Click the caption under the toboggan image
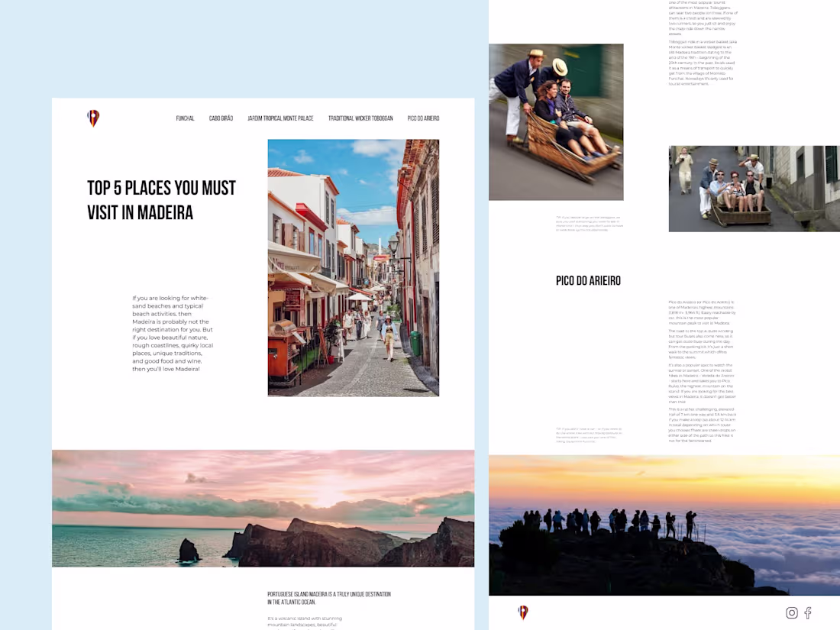 (588, 221)
